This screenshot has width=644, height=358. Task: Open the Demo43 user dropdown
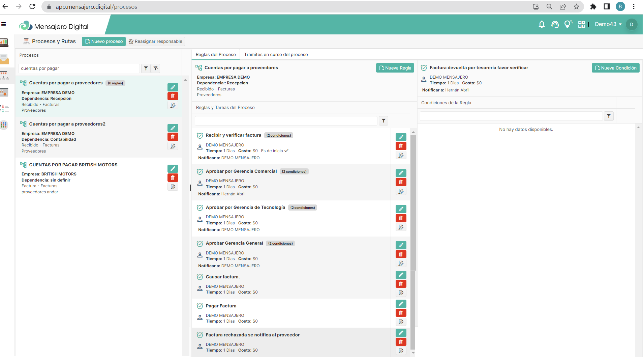click(x=608, y=24)
